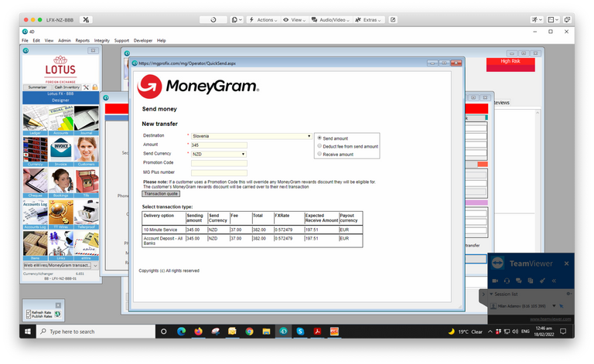594x364 pixels.
Task: Click the remote toolbar crossed tools icon
Action: click(x=86, y=19)
